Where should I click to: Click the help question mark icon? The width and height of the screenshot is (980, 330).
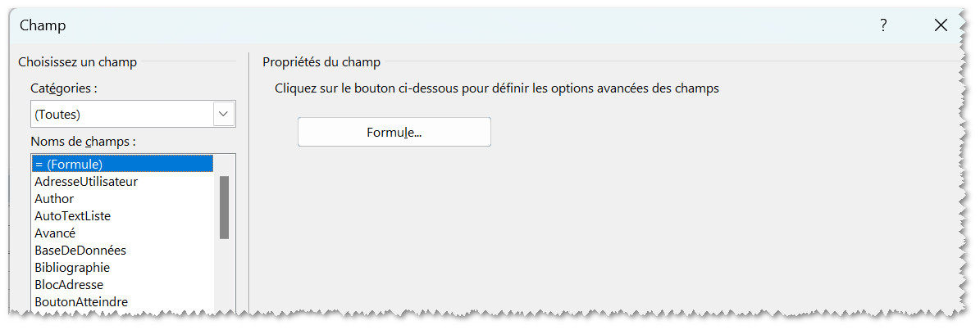point(883,25)
